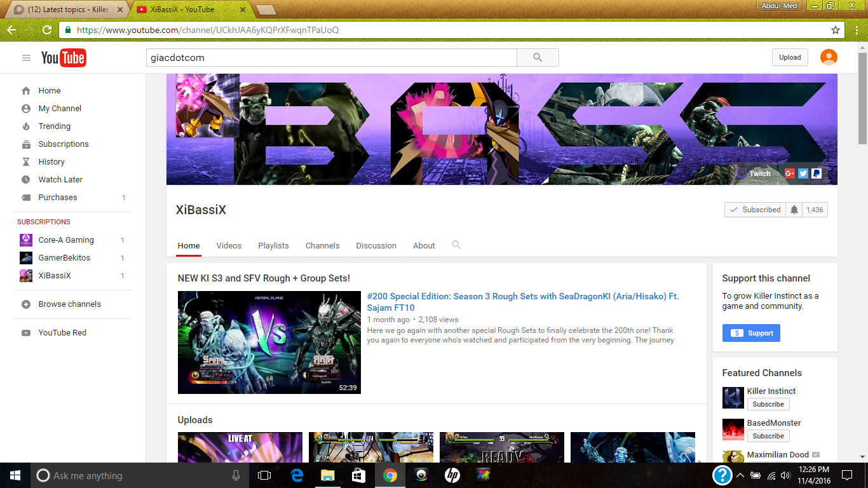Open the READY upload thumbnail
The width and height of the screenshot is (868, 488).
tap(502, 447)
